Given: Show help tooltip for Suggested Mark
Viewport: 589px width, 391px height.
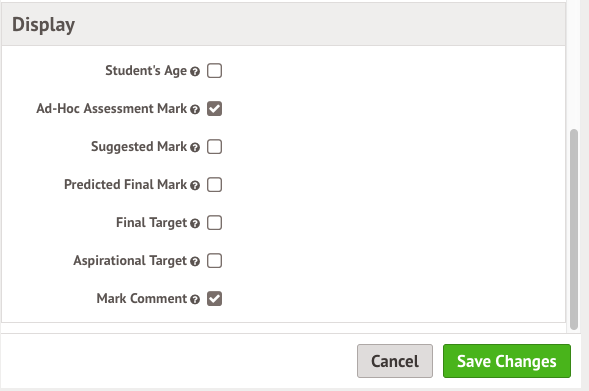Looking at the screenshot, I should point(195,147).
